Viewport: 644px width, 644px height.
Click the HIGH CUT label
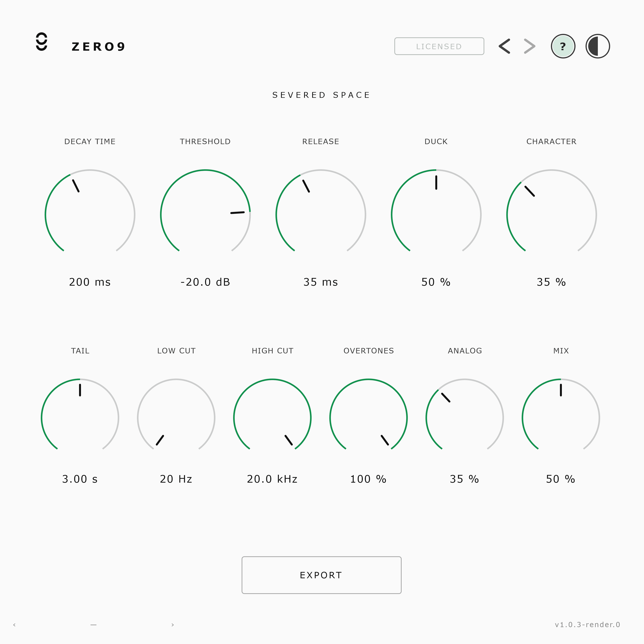[x=272, y=351]
